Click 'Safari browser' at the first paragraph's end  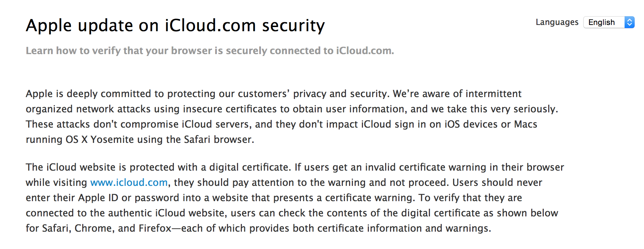(x=219, y=139)
